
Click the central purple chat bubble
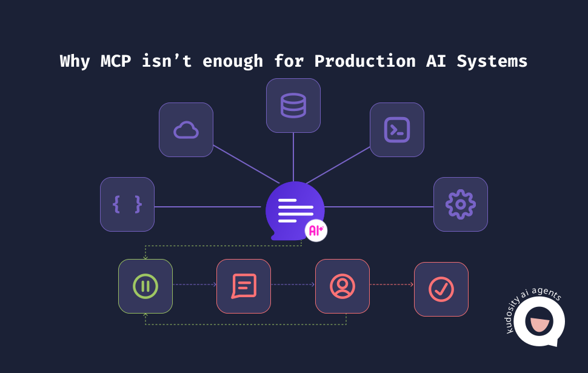[295, 210]
